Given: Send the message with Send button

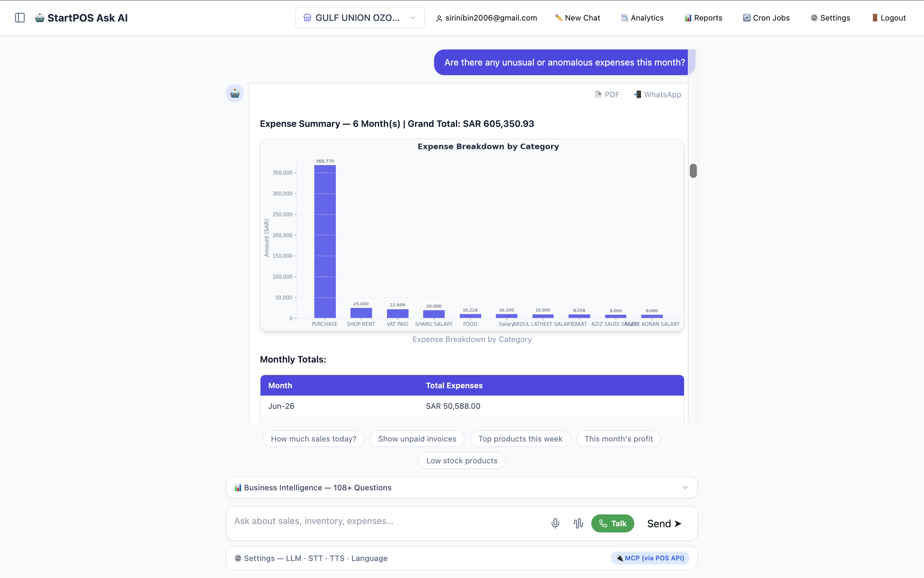Looking at the screenshot, I should point(664,523).
